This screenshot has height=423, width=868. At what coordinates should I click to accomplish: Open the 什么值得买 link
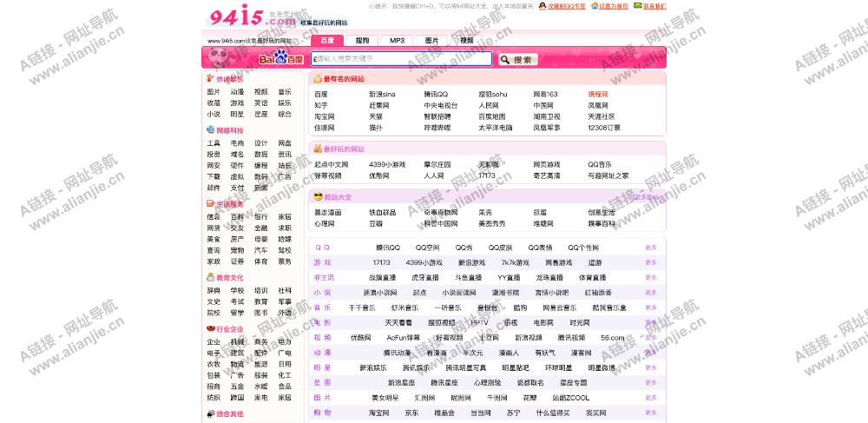point(552,413)
